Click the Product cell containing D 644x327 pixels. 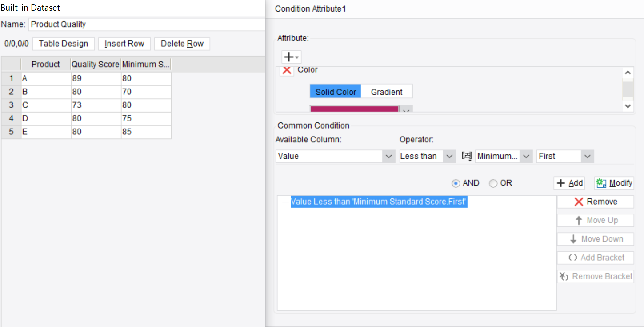[x=46, y=118]
